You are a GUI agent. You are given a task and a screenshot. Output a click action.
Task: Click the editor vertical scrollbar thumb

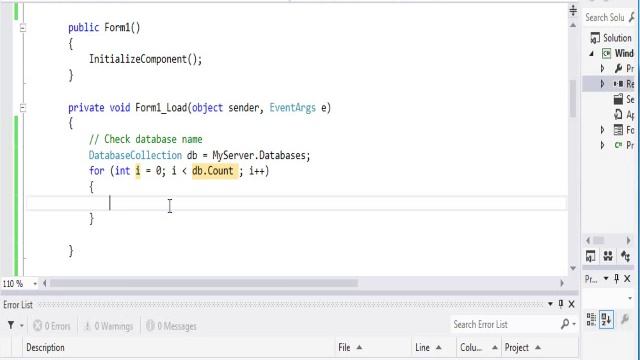[573, 98]
